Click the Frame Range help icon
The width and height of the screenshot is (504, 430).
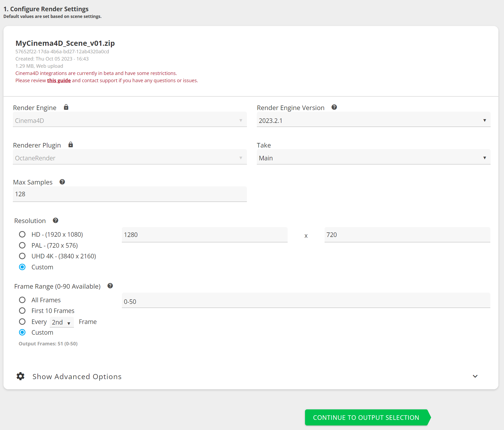[x=110, y=286]
